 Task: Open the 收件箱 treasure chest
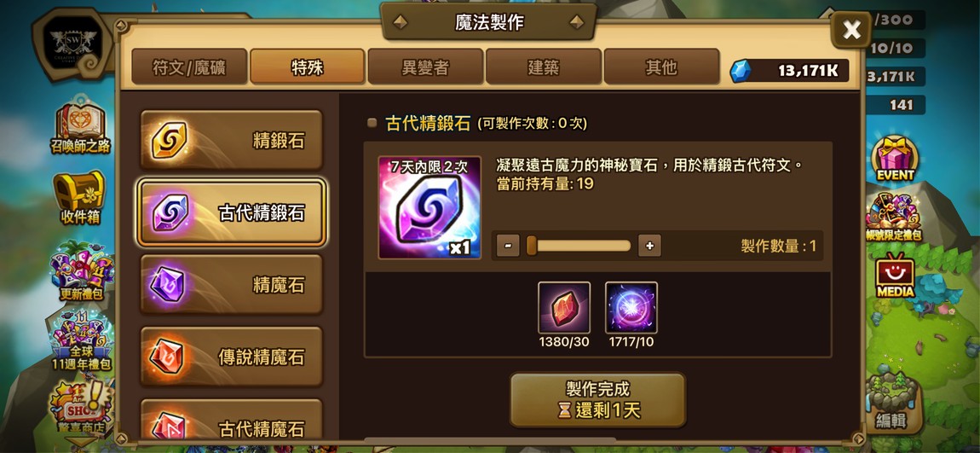coord(81,198)
